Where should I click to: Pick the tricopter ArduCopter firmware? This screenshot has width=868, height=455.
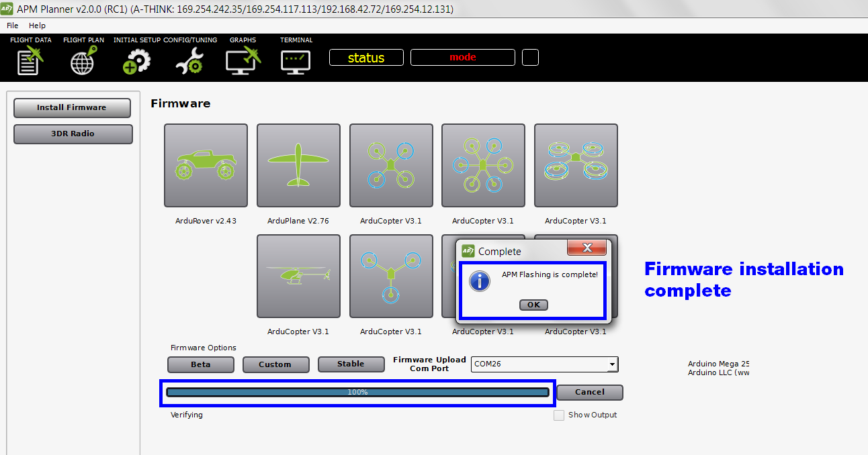pyautogui.click(x=391, y=276)
